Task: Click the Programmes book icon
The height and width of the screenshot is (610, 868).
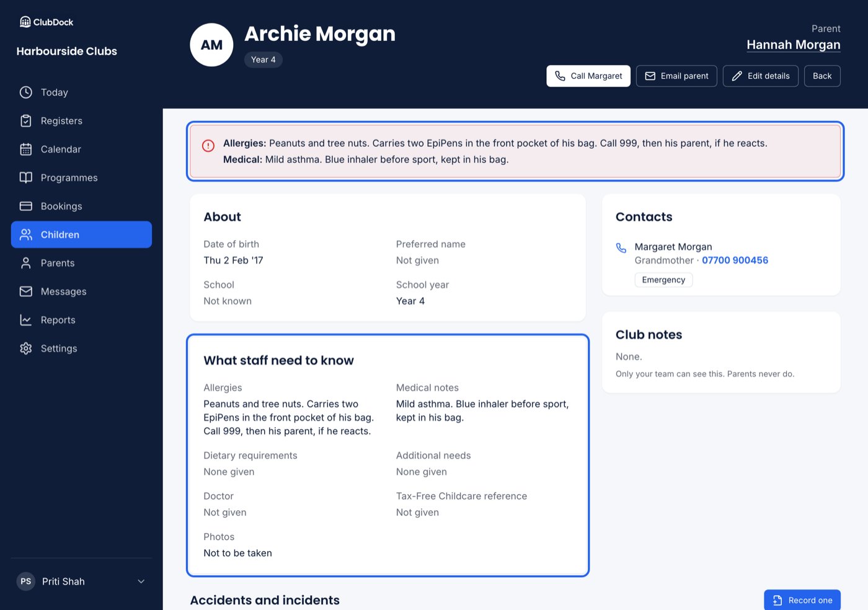Action: (x=26, y=178)
